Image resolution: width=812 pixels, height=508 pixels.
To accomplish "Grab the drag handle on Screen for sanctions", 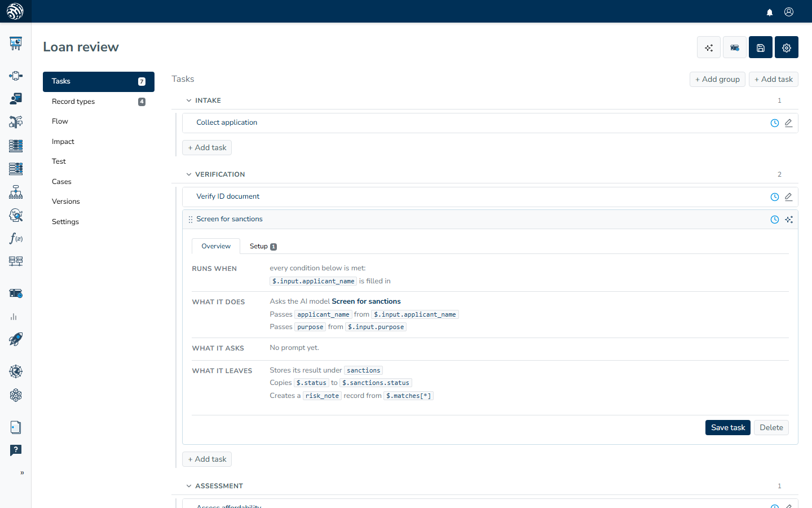I will coord(191,220).
